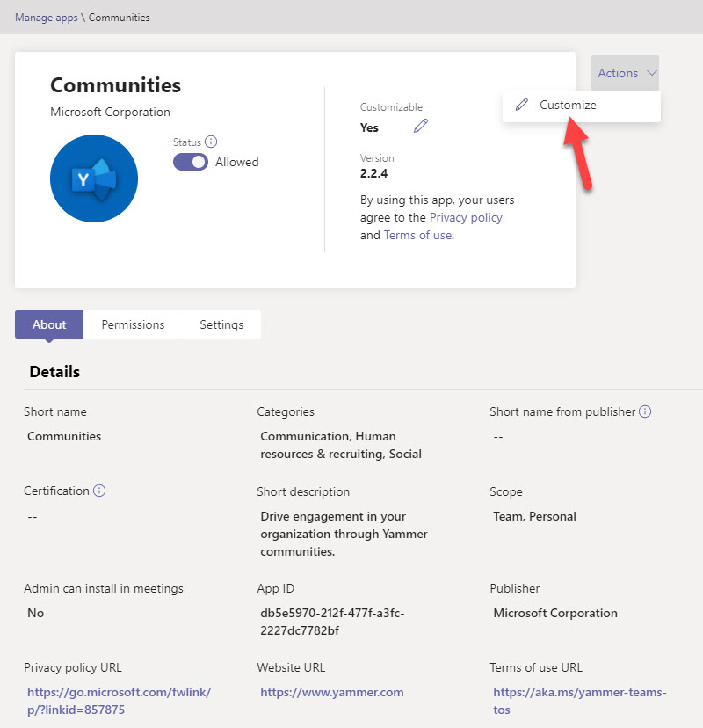This screenshot has width=703, height=728.
Task: Click the info icon next to Certification
Action: point(99,491)
